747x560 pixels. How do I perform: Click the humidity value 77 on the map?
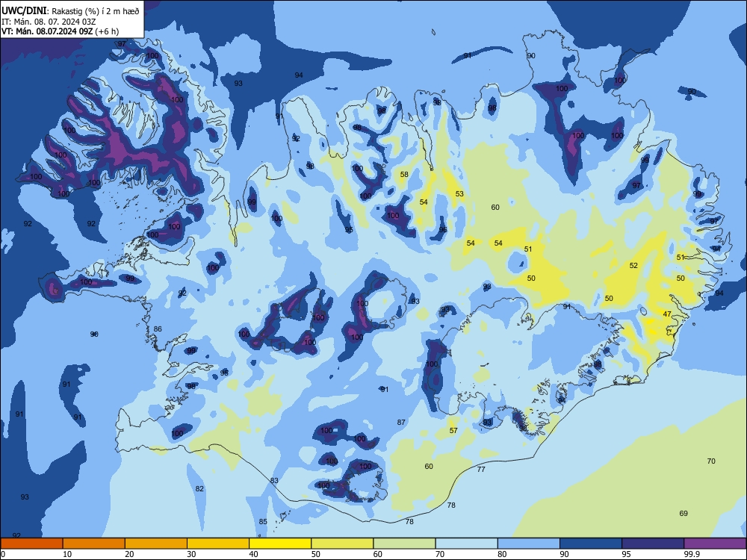click(481, 470)
